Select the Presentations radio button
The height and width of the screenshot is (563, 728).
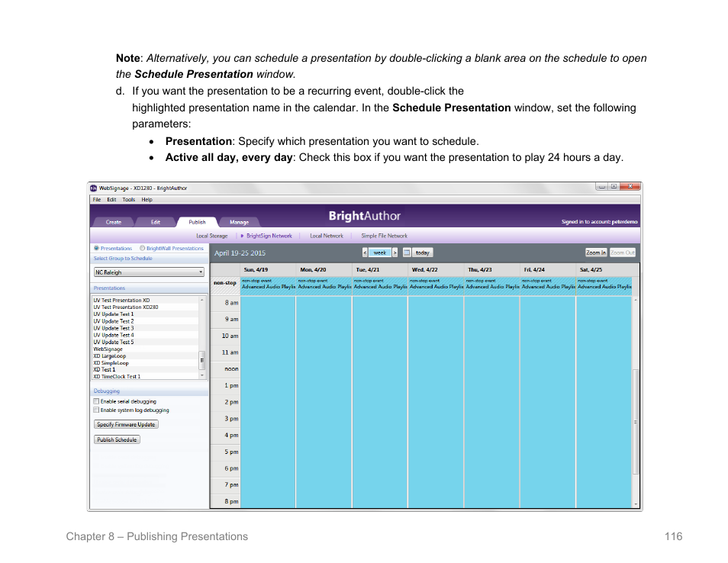click(97, 248)
